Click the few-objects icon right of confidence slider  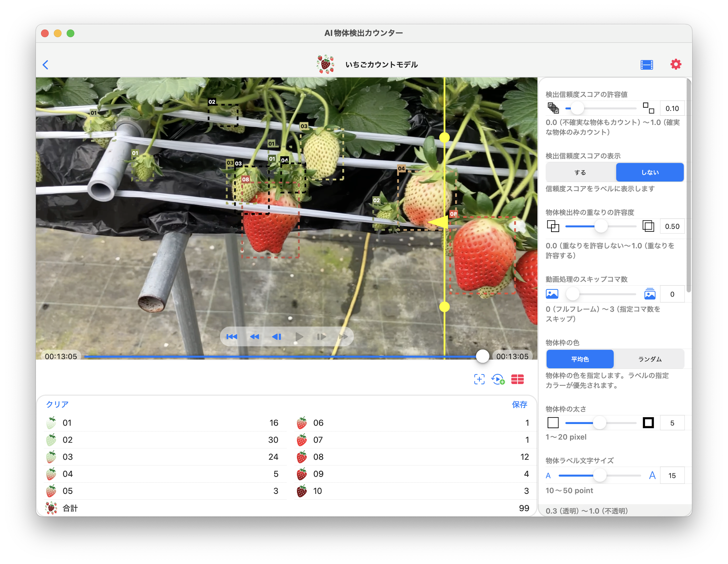pyautogui.click(x=648, y=108)
